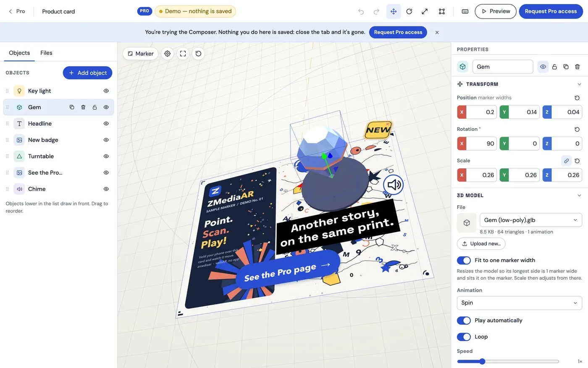588x368 pixels.
Task: Click the lock icon in Properties header
Action: tap(554, 67)
